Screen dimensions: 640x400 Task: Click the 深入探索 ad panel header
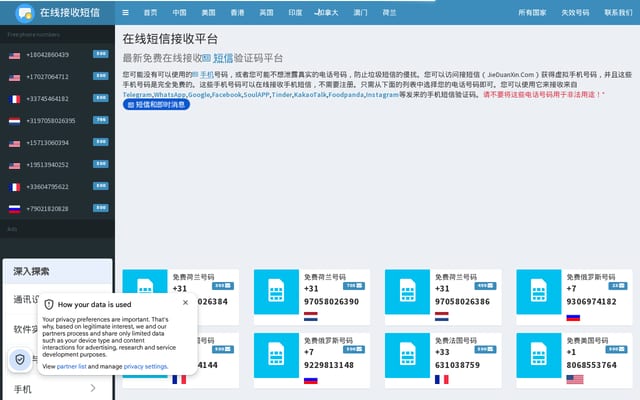[58, 271]
